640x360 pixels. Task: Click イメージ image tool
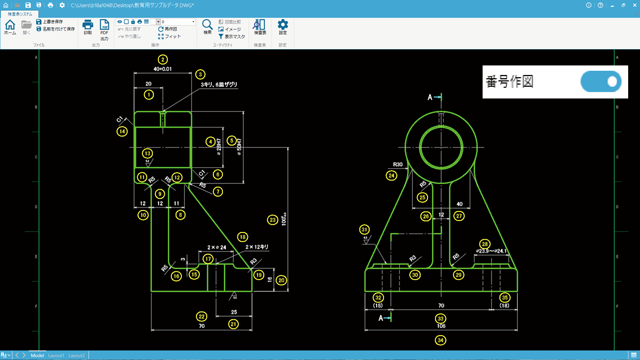tap(230, 29)
